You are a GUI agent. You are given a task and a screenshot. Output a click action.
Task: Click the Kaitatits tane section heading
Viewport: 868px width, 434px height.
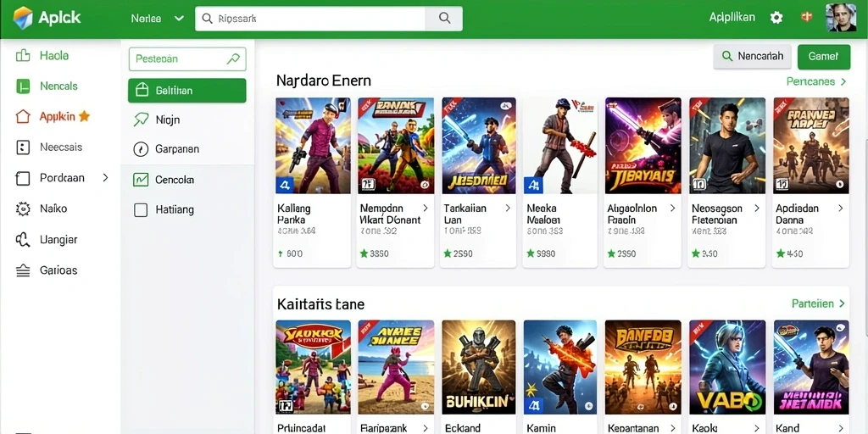pyautogui.click(x=320, y=304)
